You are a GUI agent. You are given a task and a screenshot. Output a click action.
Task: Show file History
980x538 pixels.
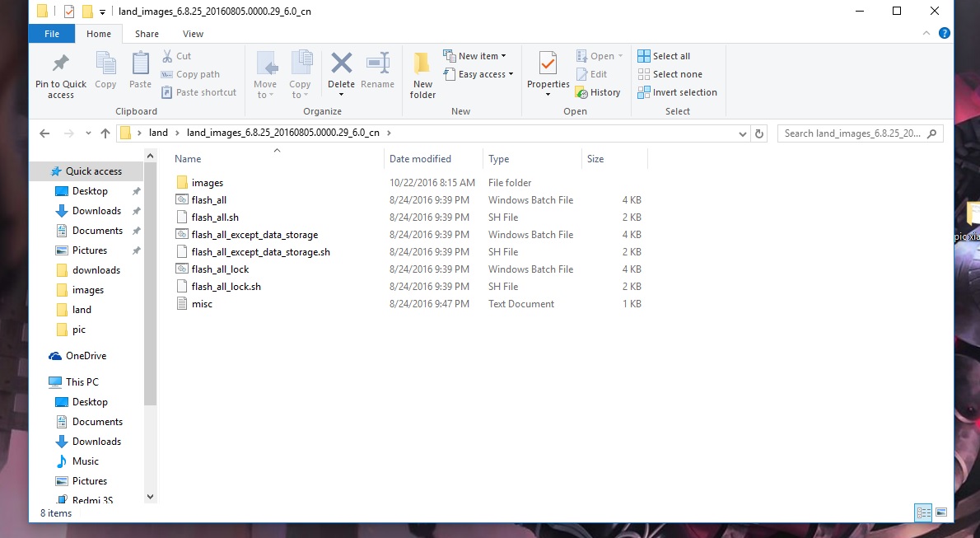598,92
